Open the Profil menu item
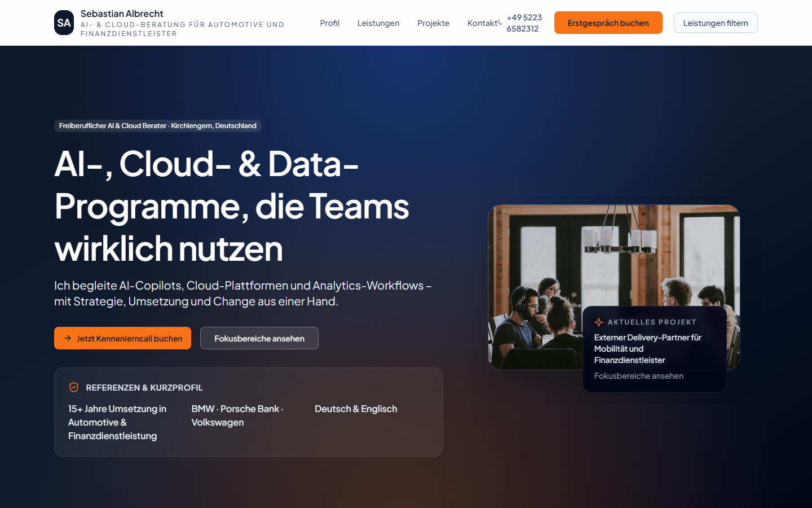This screenshot has height=508, width=812. pos(329,23)
